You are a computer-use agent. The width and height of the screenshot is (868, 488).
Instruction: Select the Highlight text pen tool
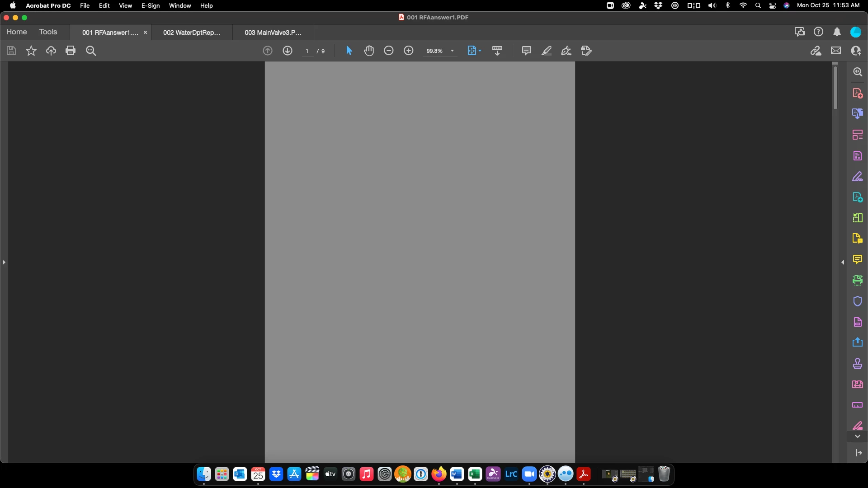(x=546, y=51)
